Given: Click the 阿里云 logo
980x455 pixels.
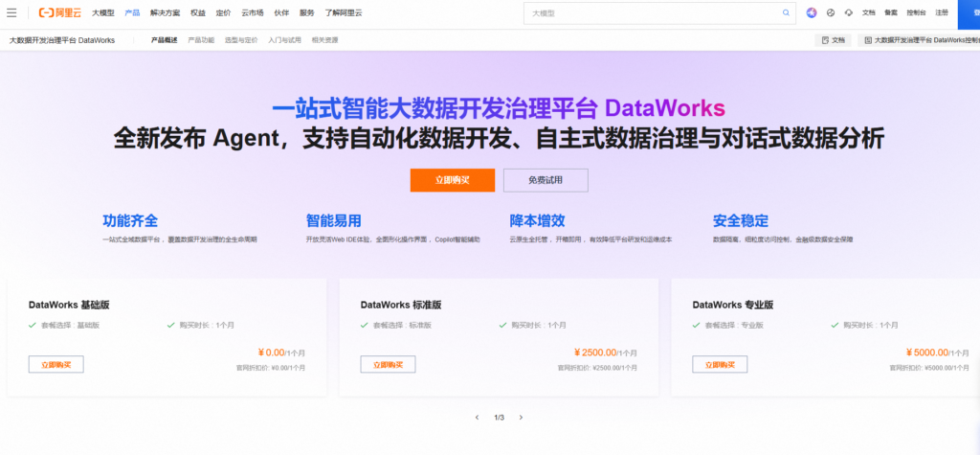Looking at the screenshot, I should pyautogui.click(x=59, y=12).
